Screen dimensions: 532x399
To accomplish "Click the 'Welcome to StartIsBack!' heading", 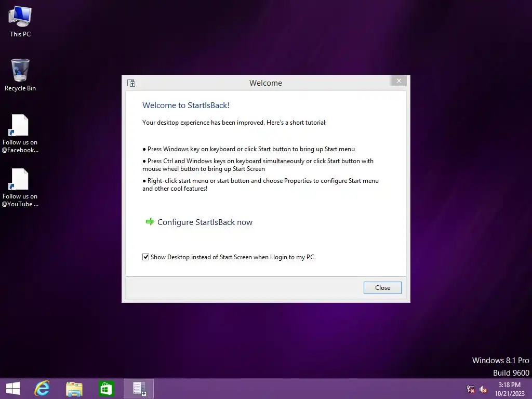I will [186, 105].
